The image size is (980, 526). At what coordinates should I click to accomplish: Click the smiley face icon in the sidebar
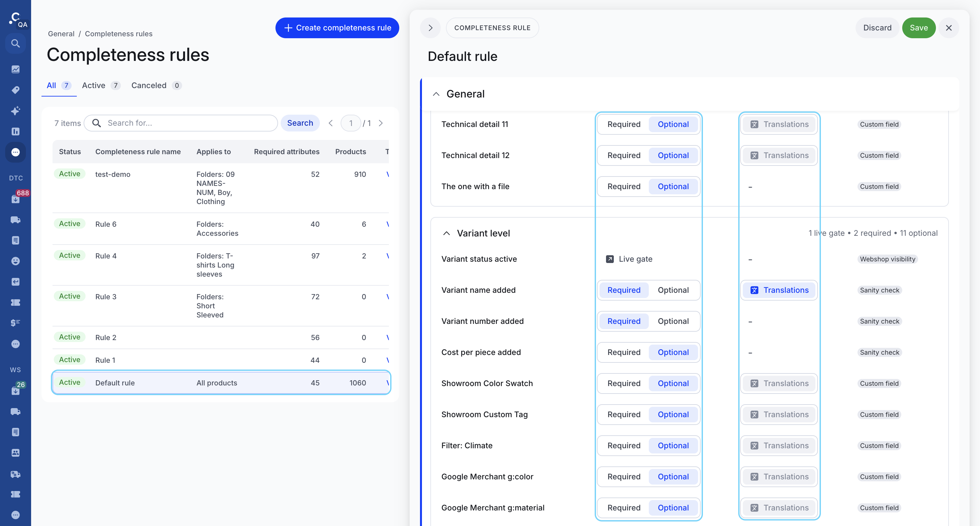click(15, 261)
